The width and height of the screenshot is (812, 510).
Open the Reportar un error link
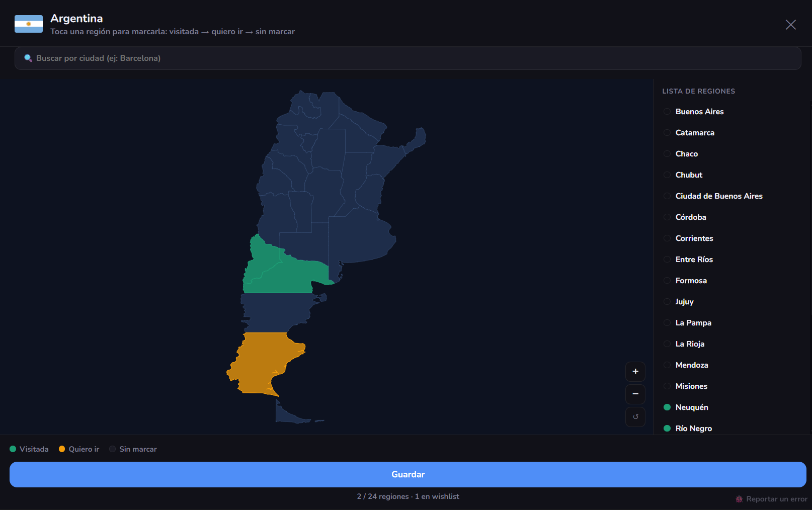[x=771, y=499]
